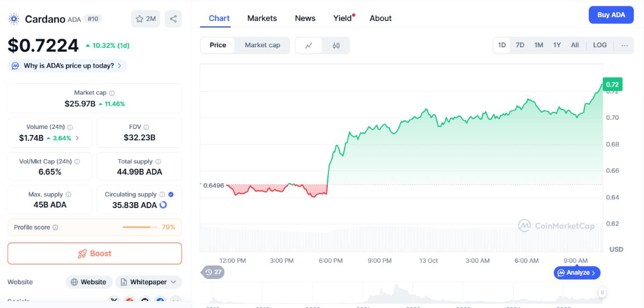The width and height of the screenshot is (644, 308).
Task: Switch to the candlestick chart icon
Action: point(336,46)
